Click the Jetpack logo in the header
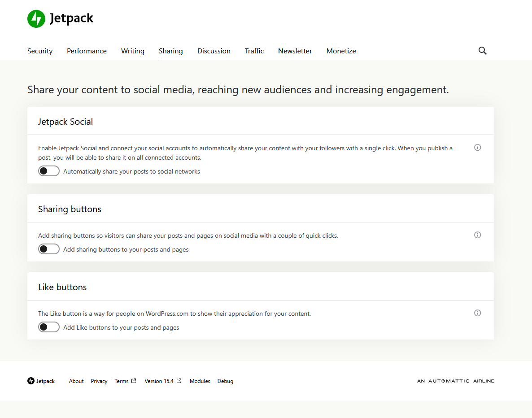The image size is (532, 418). click(x=60, y=19)
